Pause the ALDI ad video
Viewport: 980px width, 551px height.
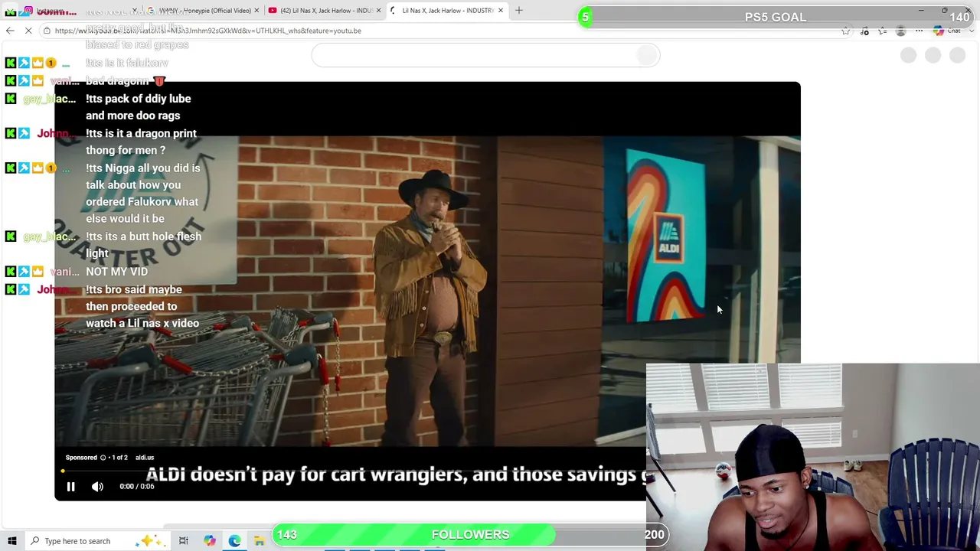(x=70, y=486)
